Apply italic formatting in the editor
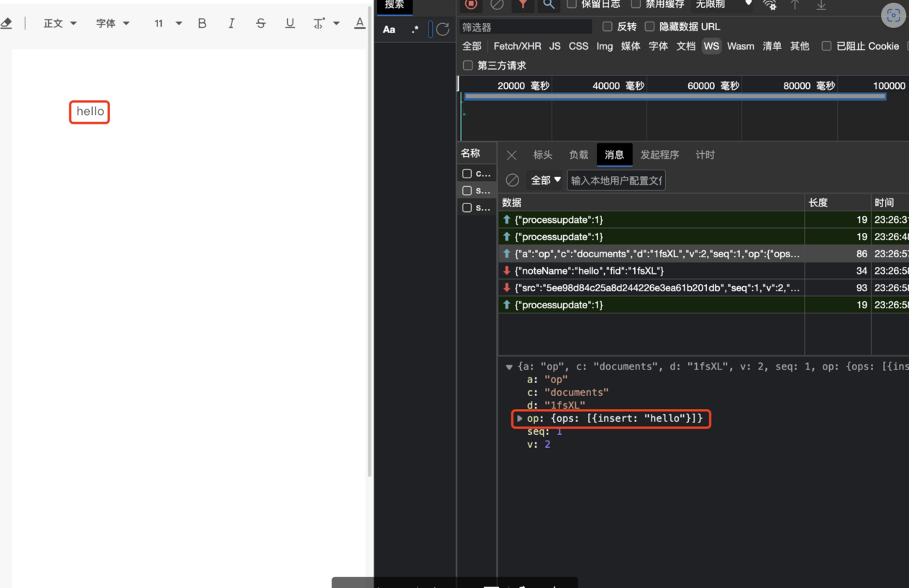The image size is (909, 588). pos(231,24)
